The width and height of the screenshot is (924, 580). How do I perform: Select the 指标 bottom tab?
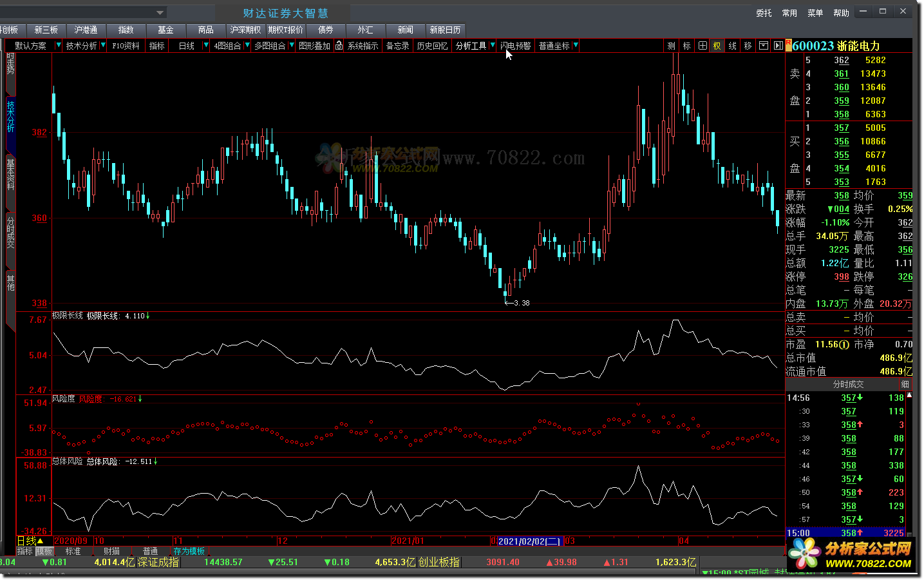pyautogui.click(x=24, y=552)
